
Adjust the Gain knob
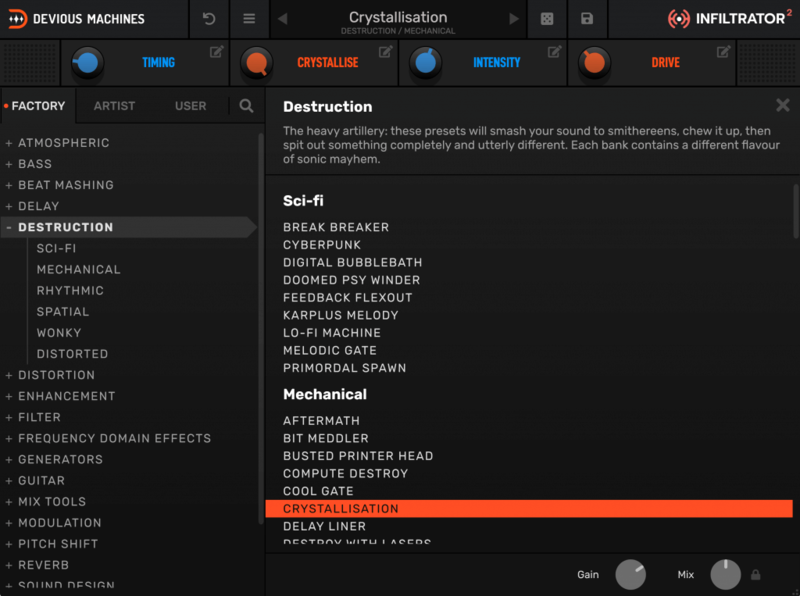click(x=631, y=575)
